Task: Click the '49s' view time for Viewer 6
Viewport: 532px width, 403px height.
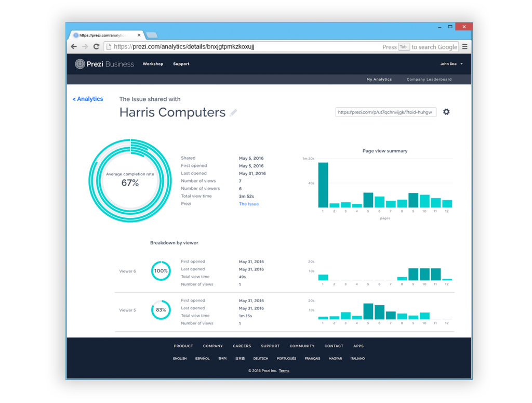Action: coord(242,277)
